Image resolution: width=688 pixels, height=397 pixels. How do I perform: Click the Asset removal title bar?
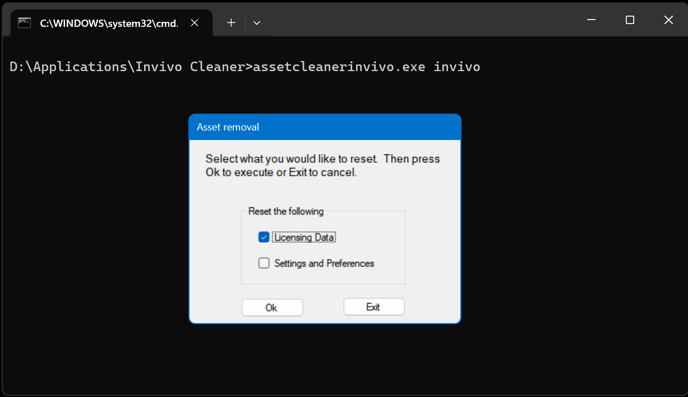[x=325, y=127]
